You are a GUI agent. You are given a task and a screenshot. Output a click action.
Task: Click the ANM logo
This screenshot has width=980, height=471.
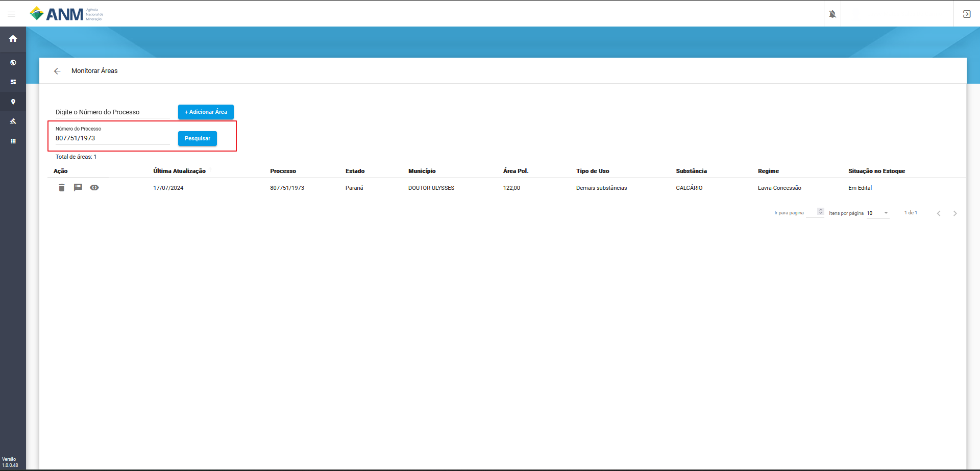pyautogui.click(x=66, y=14)
